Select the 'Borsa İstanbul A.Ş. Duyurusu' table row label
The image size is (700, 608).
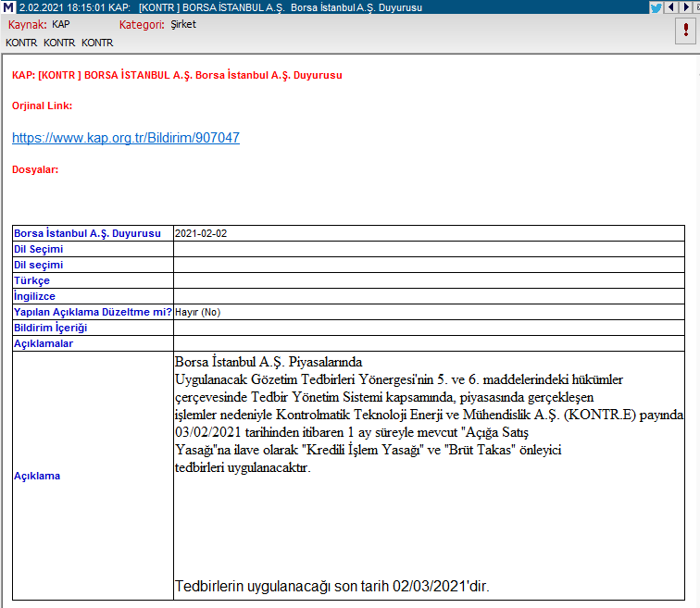(x=87, y=233)
